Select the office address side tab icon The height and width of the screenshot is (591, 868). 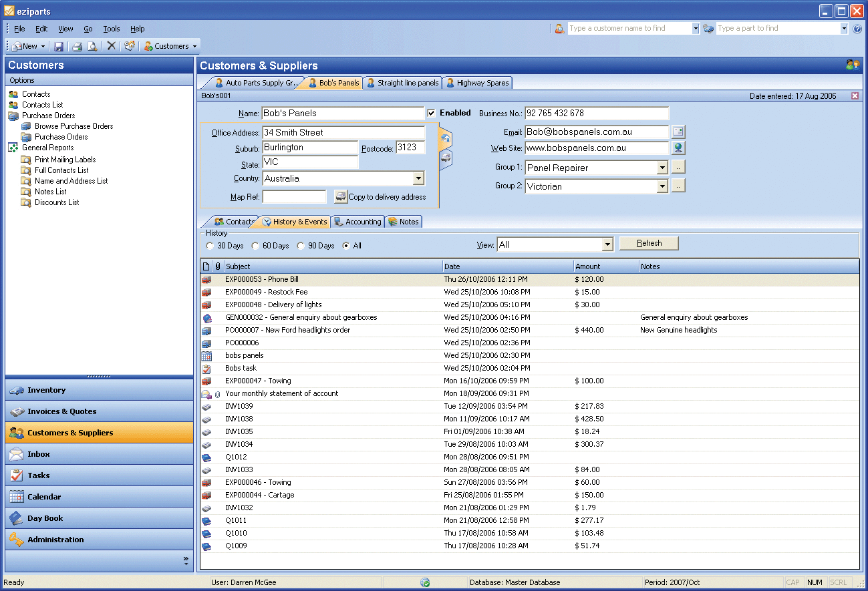(x=446, y=138)
